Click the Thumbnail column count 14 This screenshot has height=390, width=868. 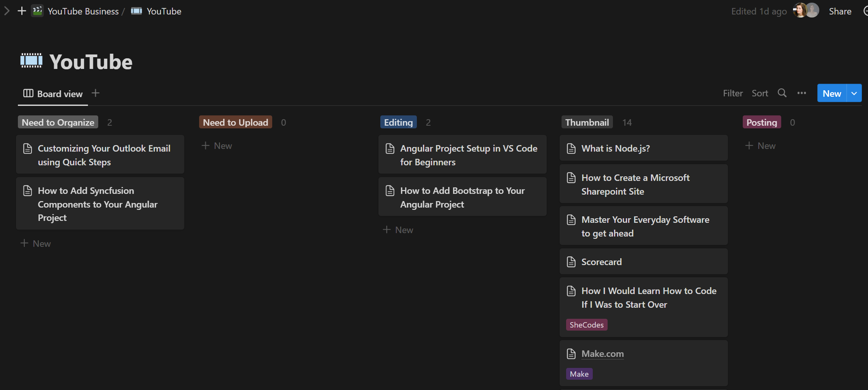click(x=627, y=123)
